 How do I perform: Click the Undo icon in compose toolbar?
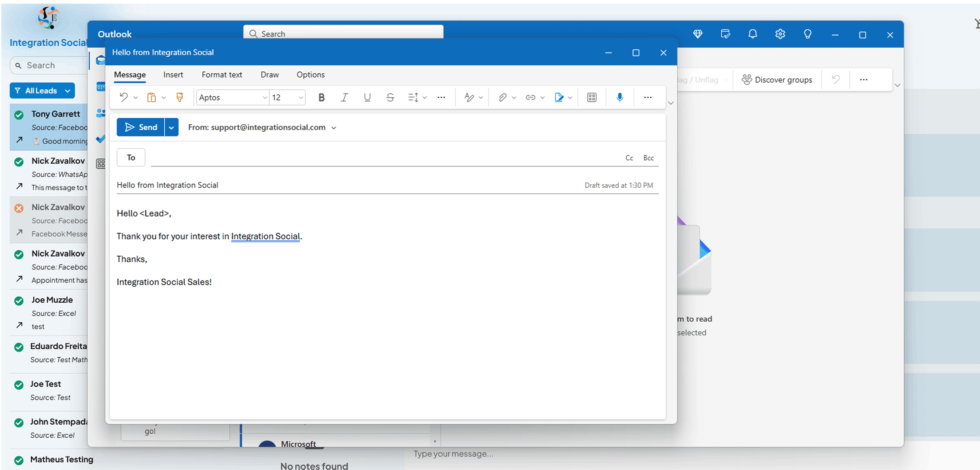point(124,97)
